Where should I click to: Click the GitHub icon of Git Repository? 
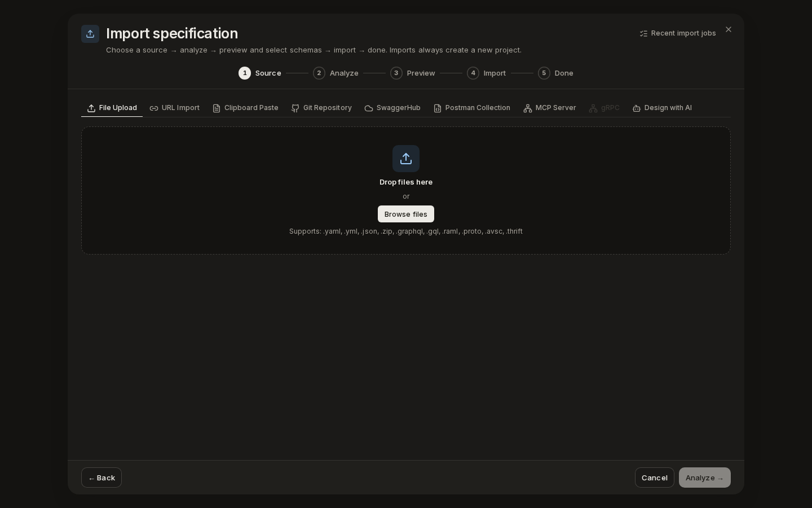295,108
